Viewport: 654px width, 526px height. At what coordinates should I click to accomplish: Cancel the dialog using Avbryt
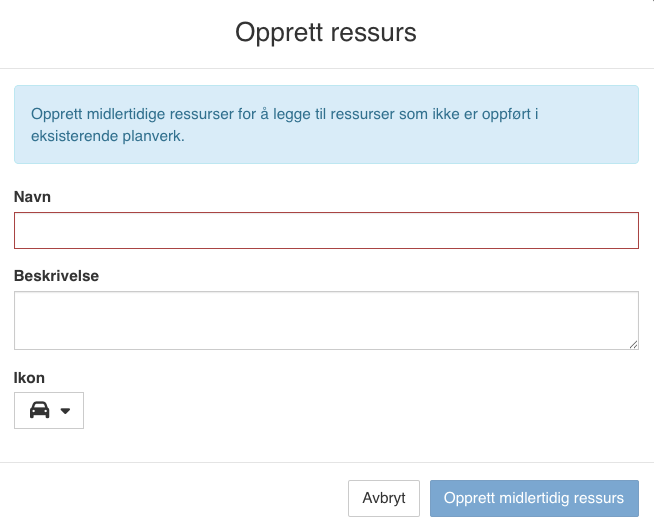(384, 498)
